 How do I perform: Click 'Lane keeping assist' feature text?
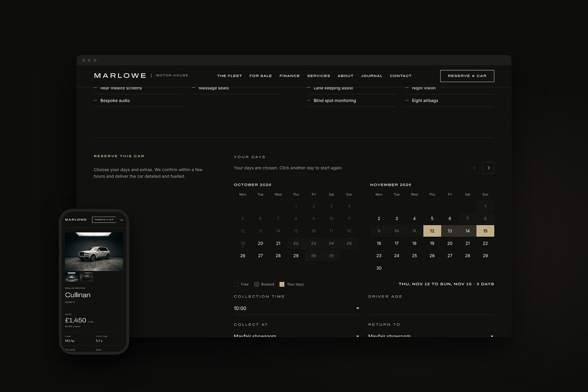point(333,88)
